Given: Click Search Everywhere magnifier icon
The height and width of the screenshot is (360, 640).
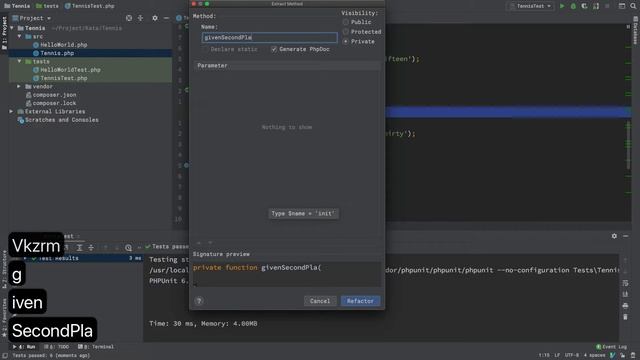Looking at the screenshot, I should point(633,6).
